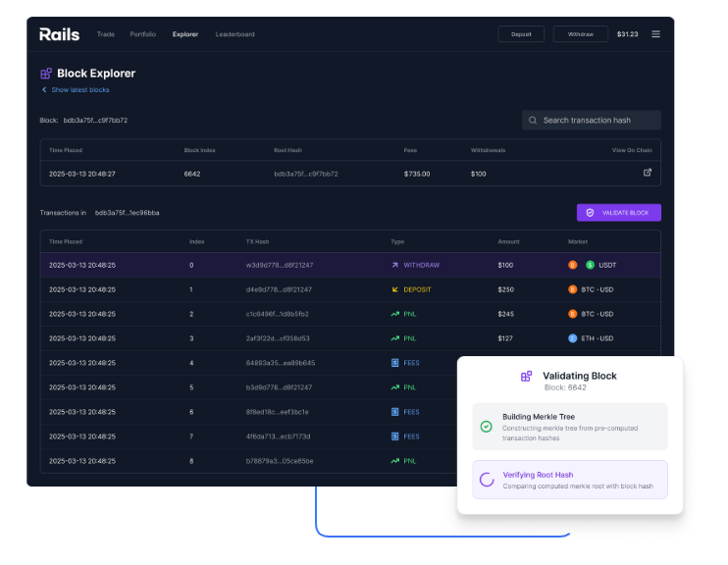Click TX hash 84893a35...ea89b645
The width and height of the screenshot is (728, 565).
[281, 363]
